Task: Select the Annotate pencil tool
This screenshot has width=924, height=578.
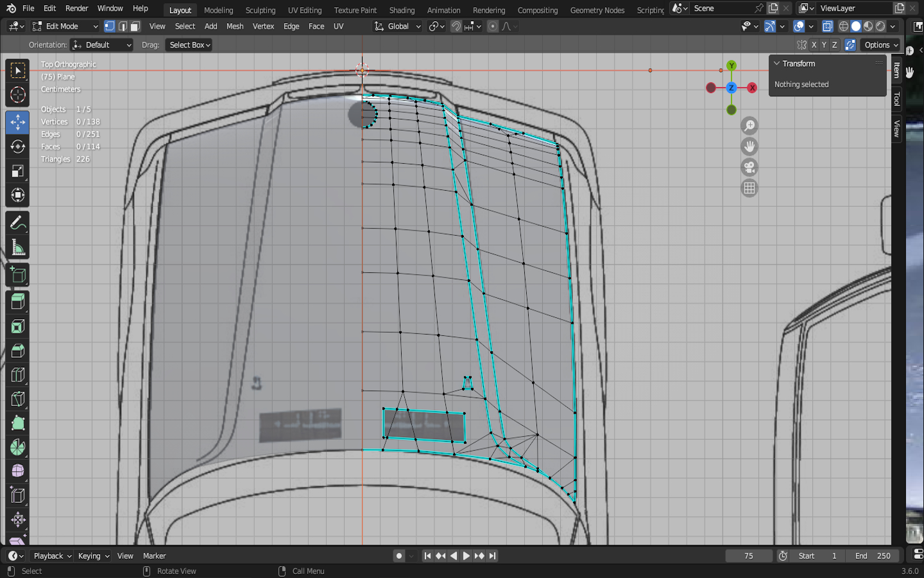Action: coord(18,223)
